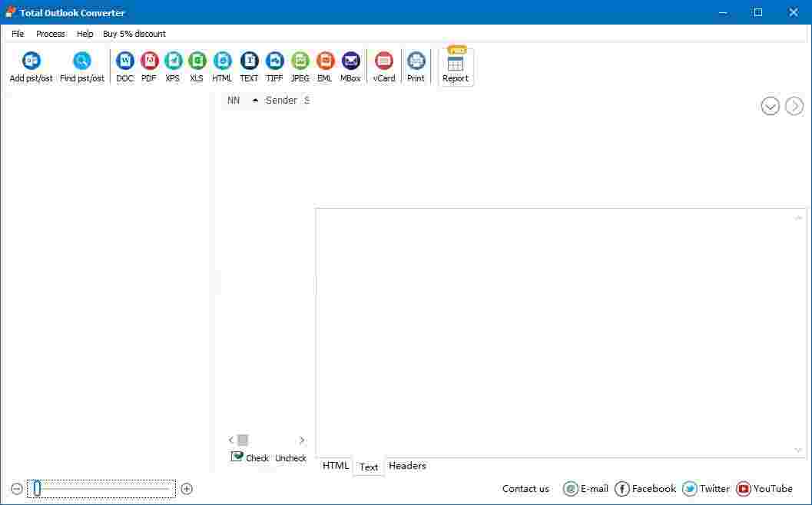
Task: Click the circled down-chevron button
Action: pyautogui.click(x=771, y=106)
